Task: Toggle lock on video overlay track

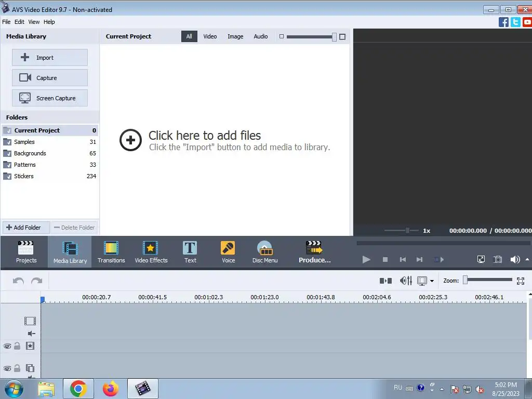Action: [x=17, y=368]
